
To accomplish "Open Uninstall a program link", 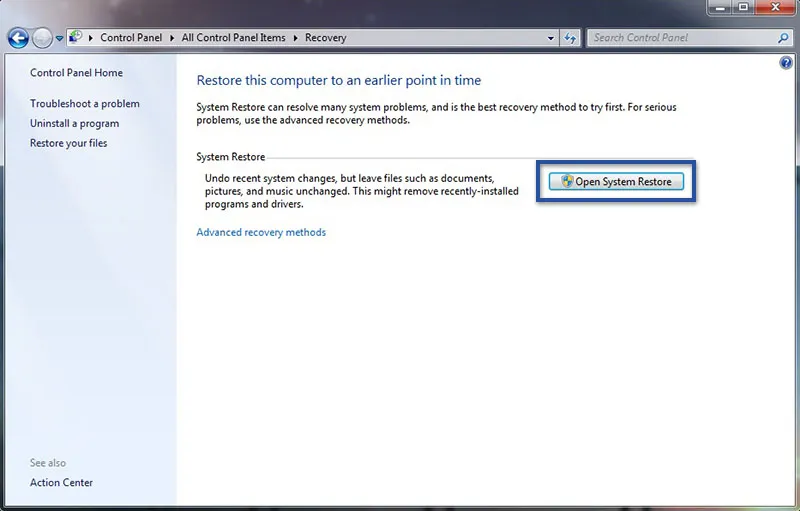I will point(74,123).
